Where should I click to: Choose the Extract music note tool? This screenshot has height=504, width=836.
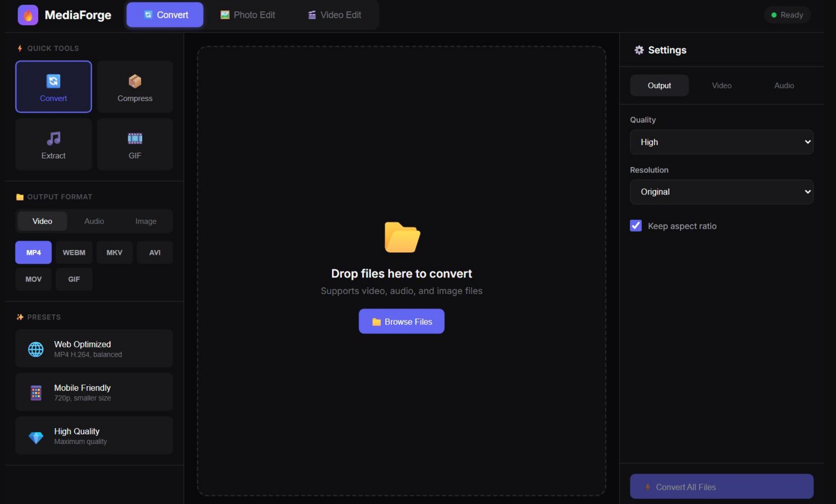click(x=53, y=138)
